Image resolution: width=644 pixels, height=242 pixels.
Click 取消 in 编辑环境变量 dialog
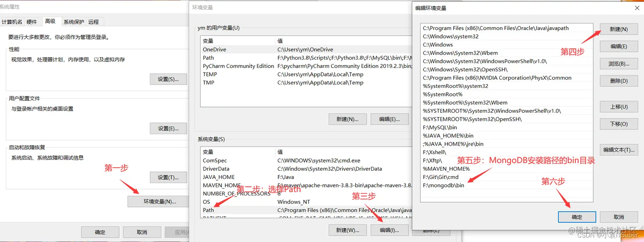tap(619, 217)
